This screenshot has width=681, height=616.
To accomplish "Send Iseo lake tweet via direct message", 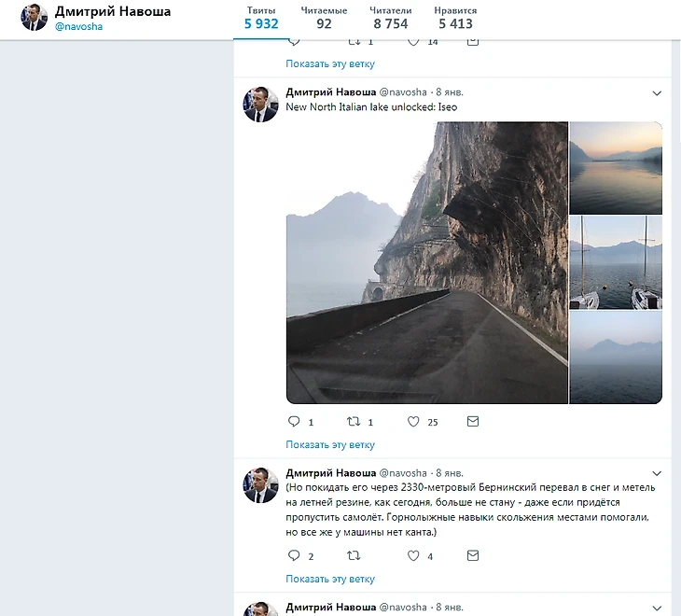I will [x=473, y=421].
